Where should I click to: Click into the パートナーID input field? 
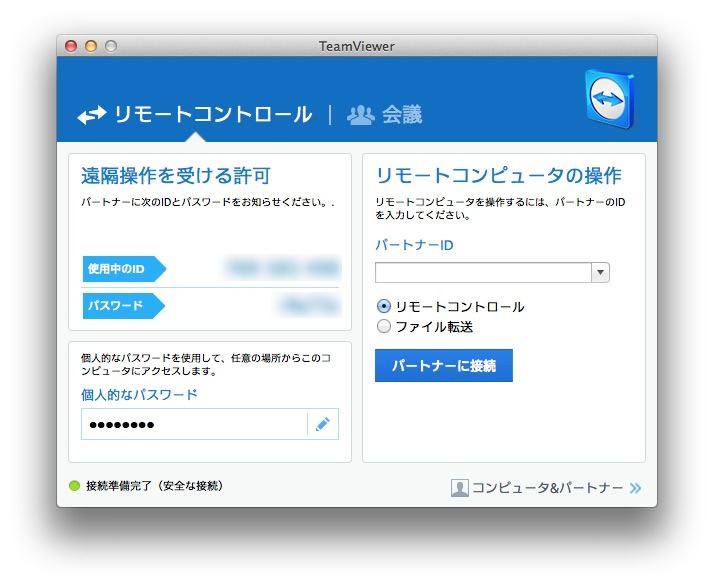pos(483,272)
